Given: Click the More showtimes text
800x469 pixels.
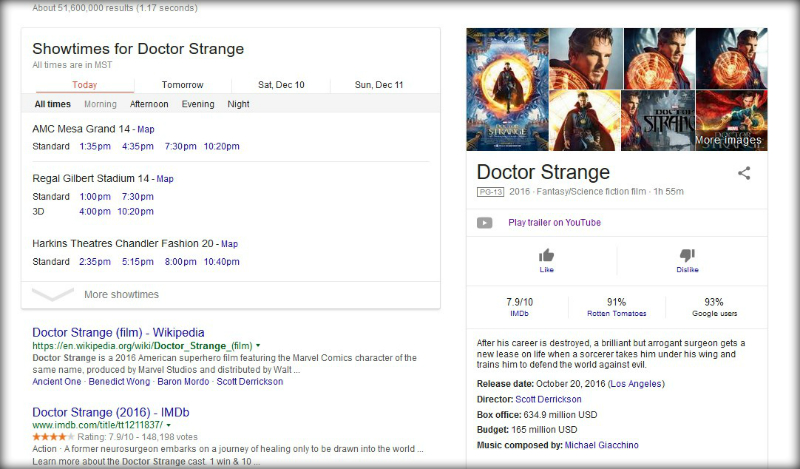Looking at the screenshot, I should click(x=121, y=294).
